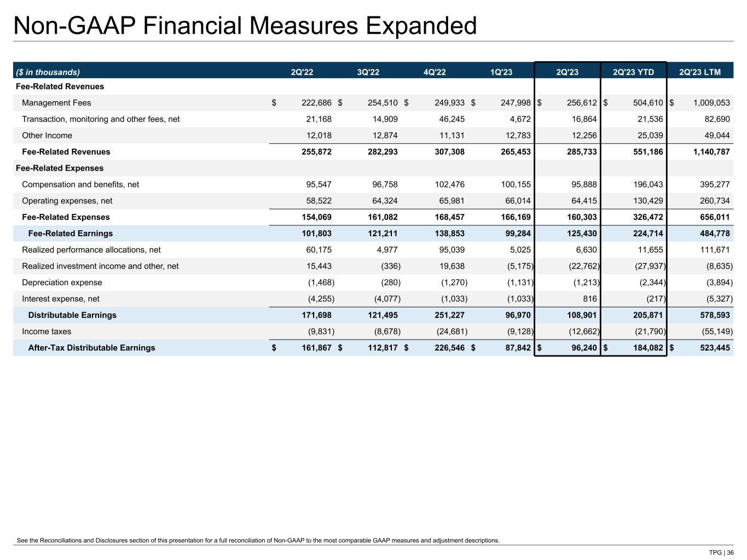Click the Management Fees row label
The height and width of the screenshot is (560, 747).
[x=56, y=103]
